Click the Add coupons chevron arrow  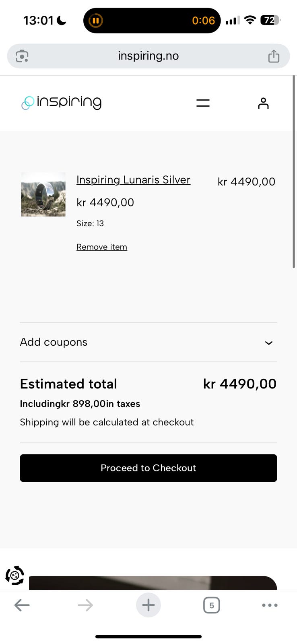[x=268, y=343]
